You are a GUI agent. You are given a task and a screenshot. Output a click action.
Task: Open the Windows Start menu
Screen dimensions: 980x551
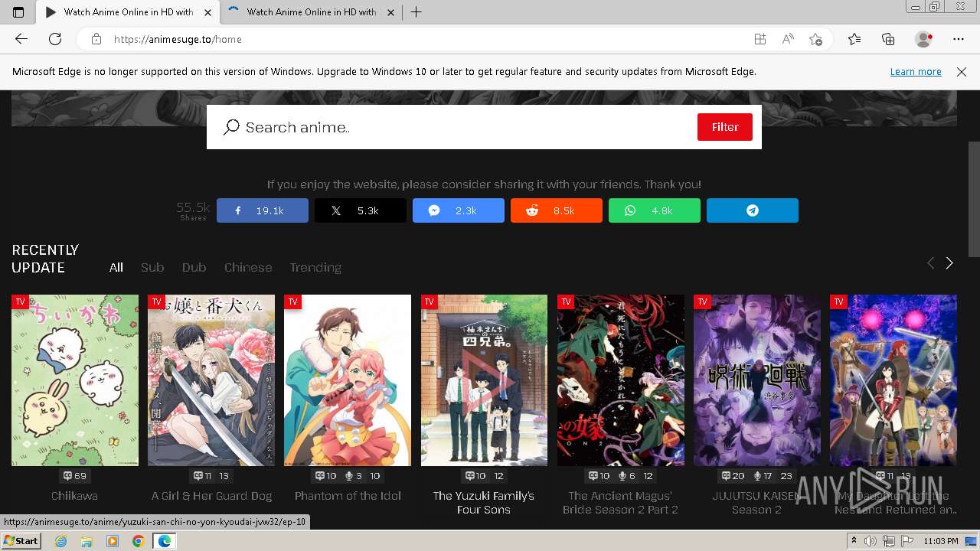21,541
